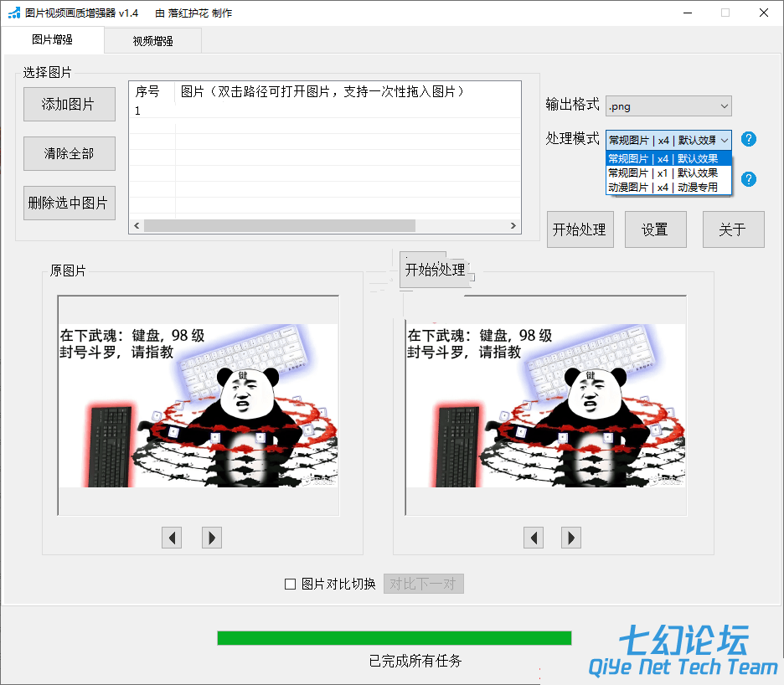Collapse the 处理模式 combo box
The image size is (784, 685).
pyautogui.click(x=668, y=140)
